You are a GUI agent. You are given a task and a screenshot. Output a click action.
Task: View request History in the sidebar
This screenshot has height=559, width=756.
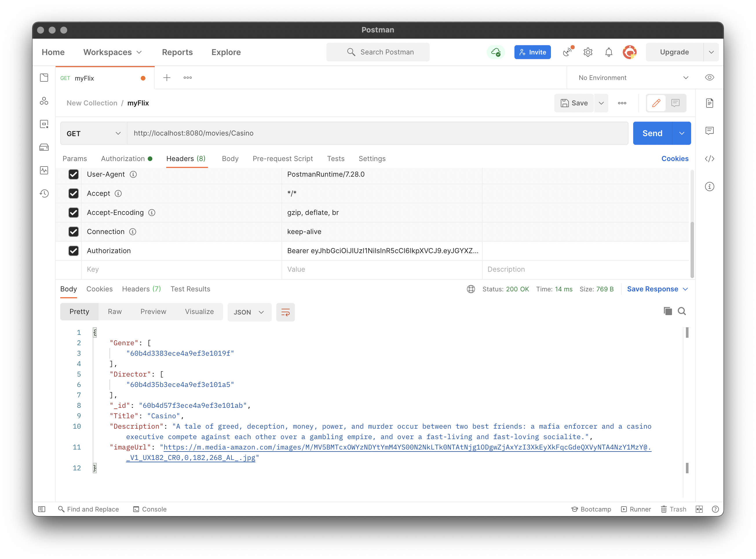coord(44,193)
